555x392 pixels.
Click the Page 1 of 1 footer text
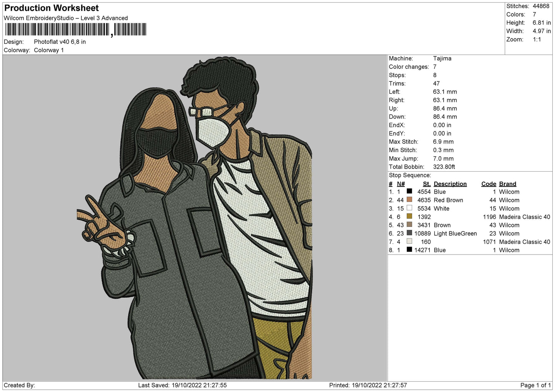535,385
